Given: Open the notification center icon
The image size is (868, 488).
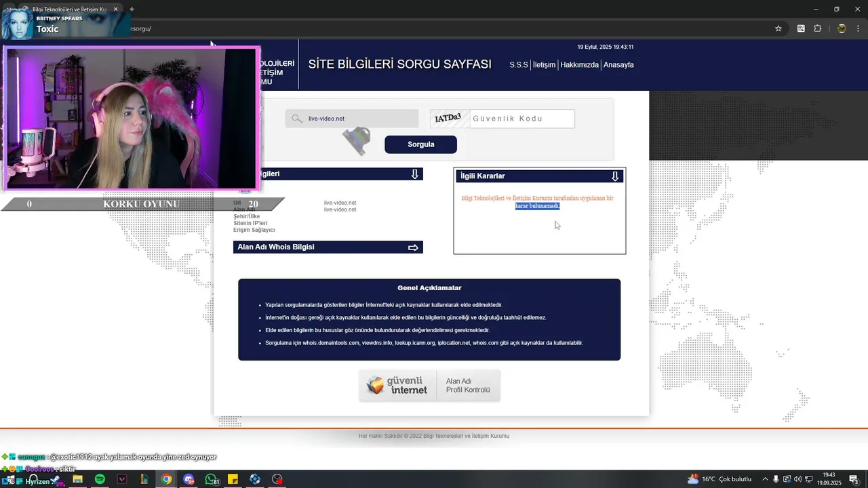Looking at the screenshot, I should pyautogui.click(x=854, y=479).
